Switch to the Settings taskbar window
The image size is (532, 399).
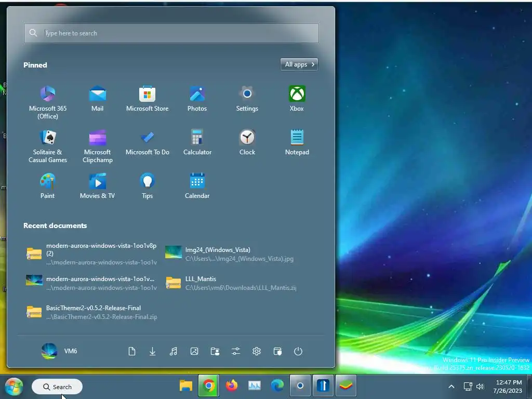pyautogui.click(x=300, y=386)
